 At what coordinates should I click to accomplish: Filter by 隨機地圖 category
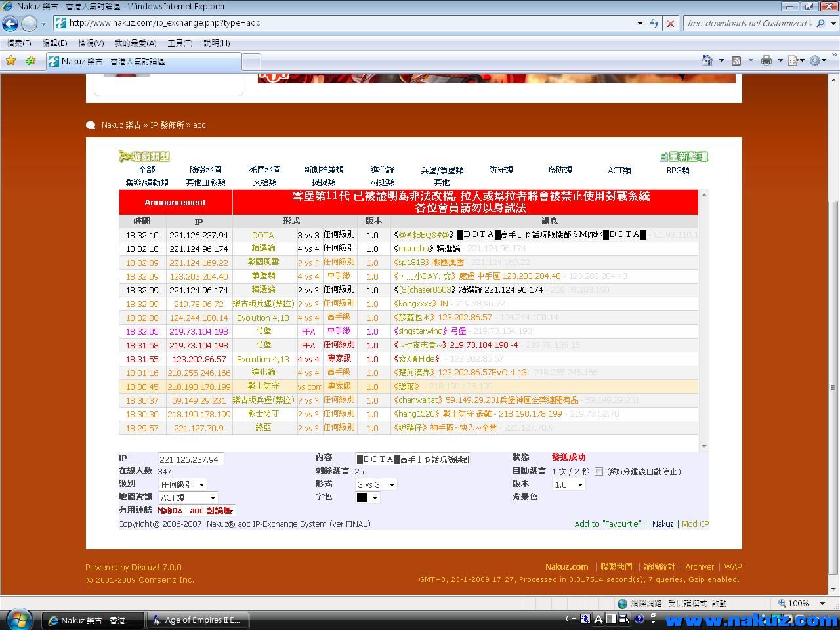click(205, 170)
